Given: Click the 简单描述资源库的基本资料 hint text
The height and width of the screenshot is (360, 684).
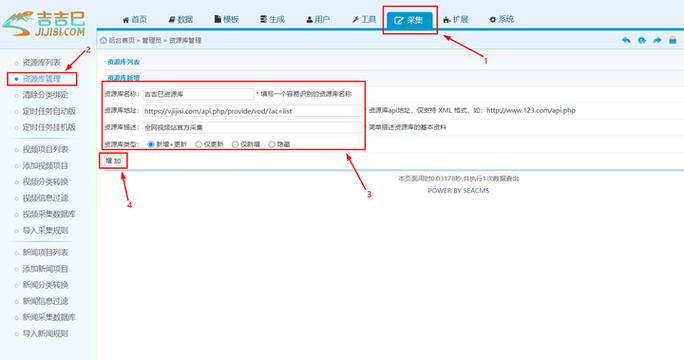Looking at the screenshot, I should pos(407,127).
